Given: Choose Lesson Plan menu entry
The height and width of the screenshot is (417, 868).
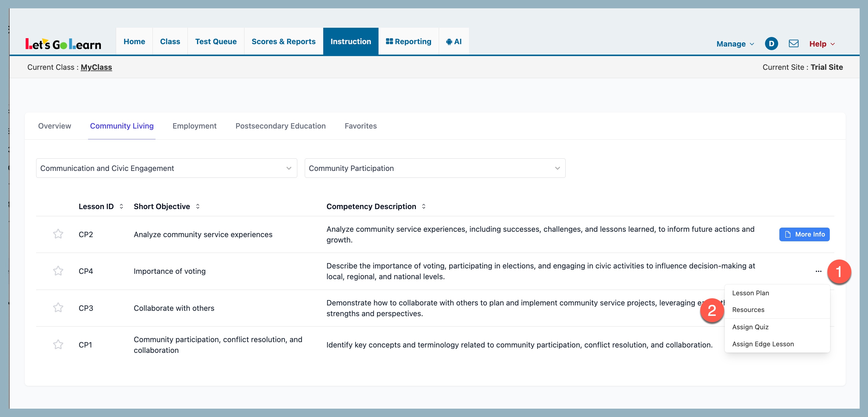Looking at the screenshot, I should coord(750,293).
